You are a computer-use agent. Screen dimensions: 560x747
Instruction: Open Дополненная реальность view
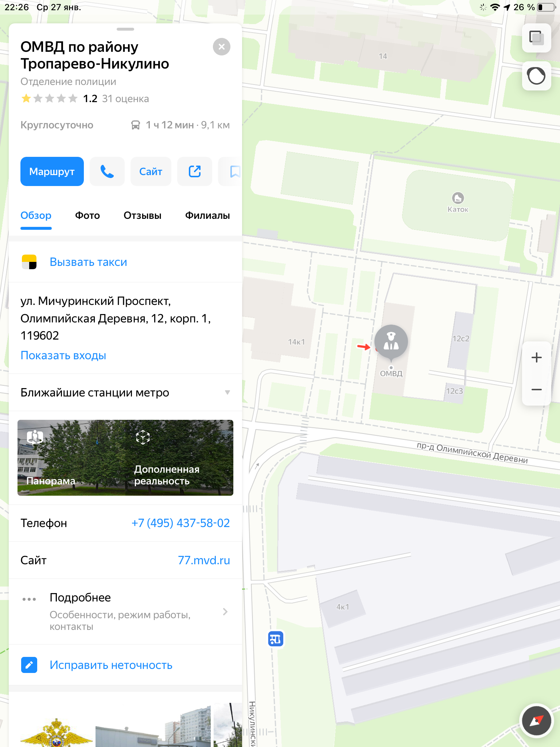pos(179,458)
